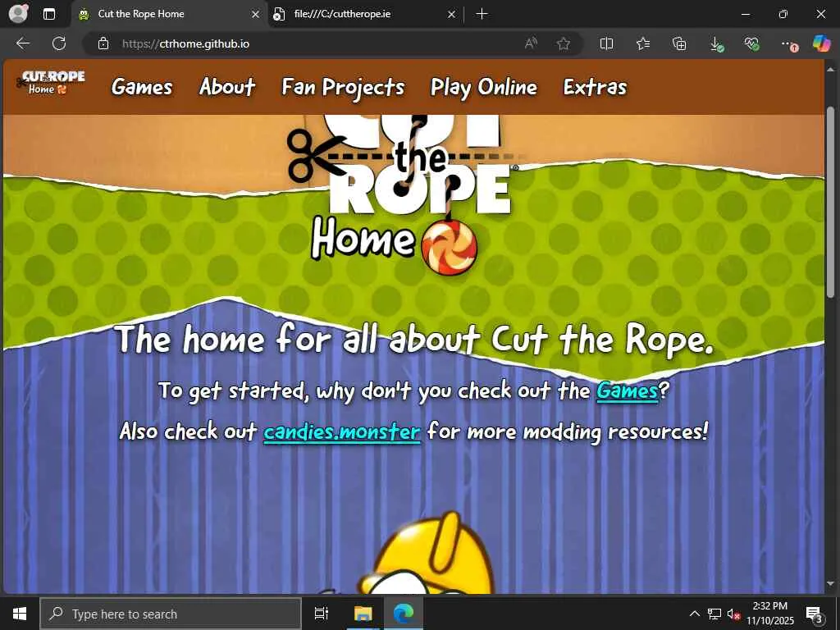This screenshot has width=840, height=630.
Task: Open the notification center icon
Action: [815, 614]
